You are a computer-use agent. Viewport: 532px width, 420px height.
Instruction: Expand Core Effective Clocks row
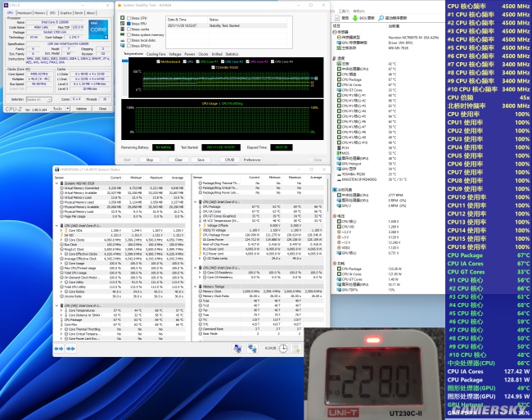(x=61, y=254)
